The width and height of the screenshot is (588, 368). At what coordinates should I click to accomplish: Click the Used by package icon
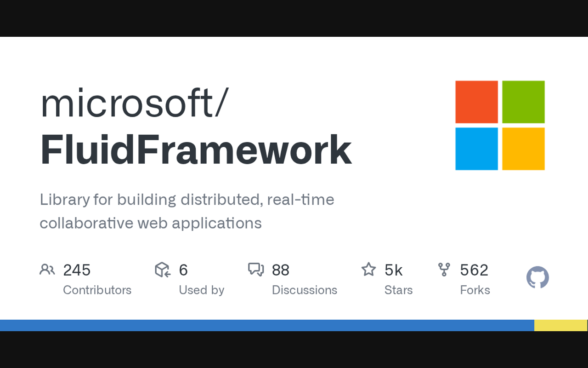pos(163,270)
